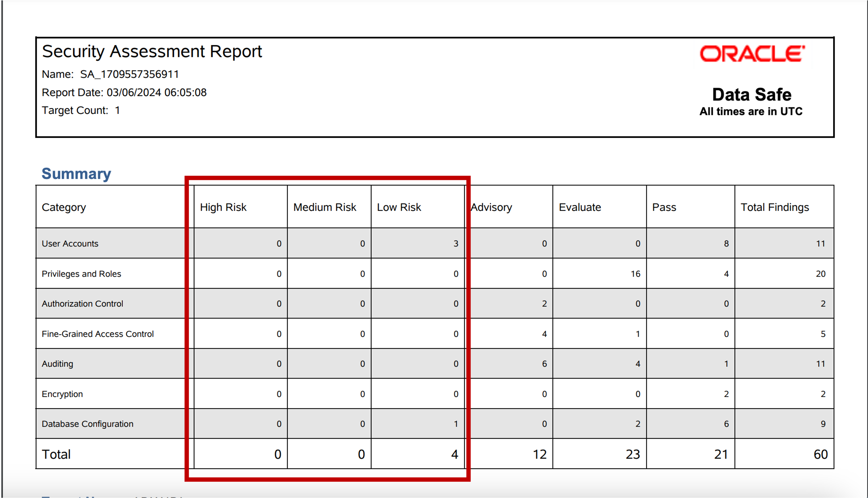The image size is (868, 498).
Task: Click User Accounts High Risk value 0
Action: [279, 244]
